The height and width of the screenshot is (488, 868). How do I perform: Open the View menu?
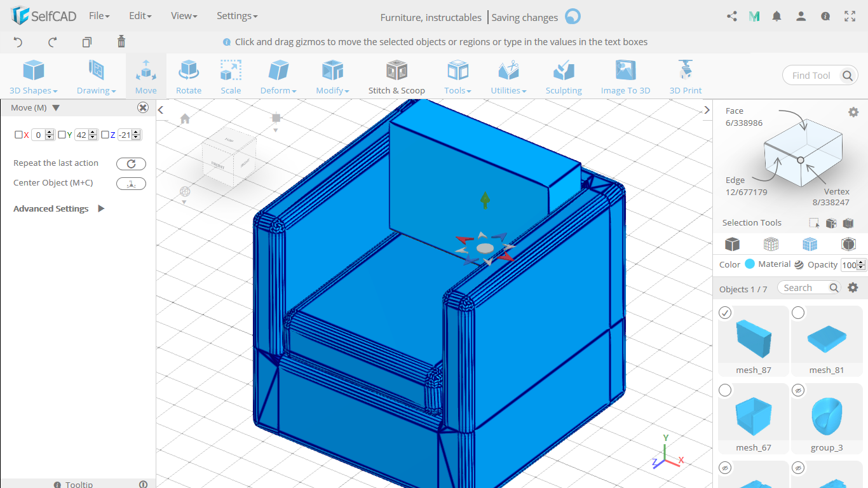point(184,16)
